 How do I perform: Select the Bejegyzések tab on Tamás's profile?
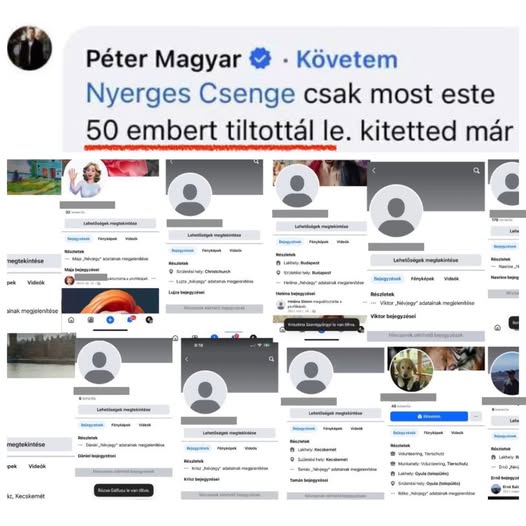[x=304, y=429]
